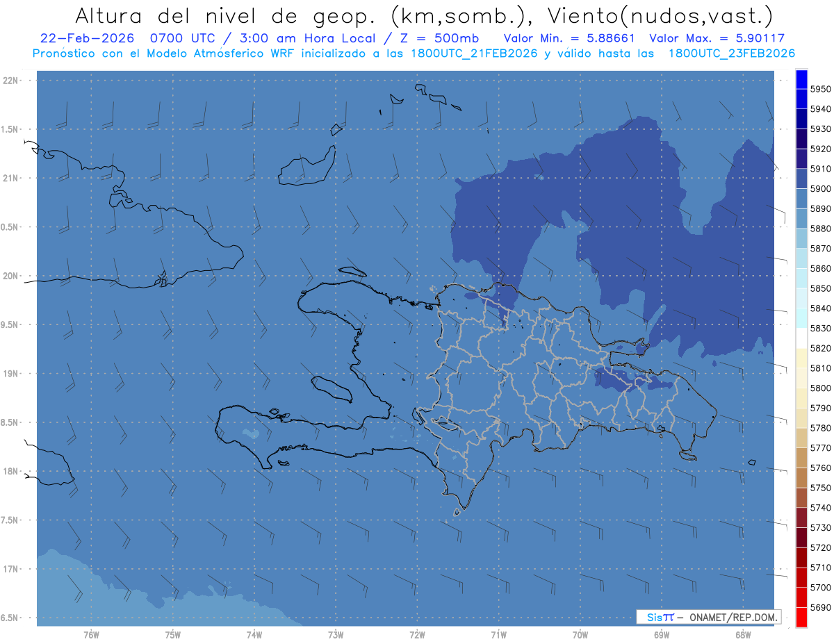Click the '5870' colorbar label
The image size is (834, 644).
coord(820,249)
